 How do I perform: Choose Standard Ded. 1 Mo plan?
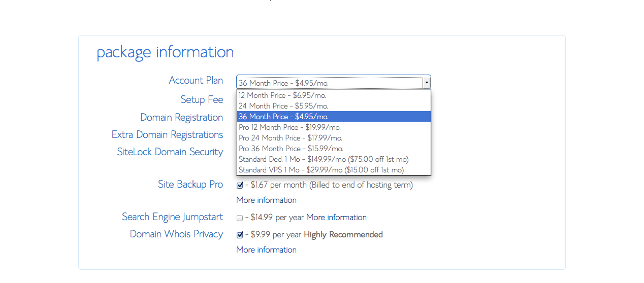point(334,159)
